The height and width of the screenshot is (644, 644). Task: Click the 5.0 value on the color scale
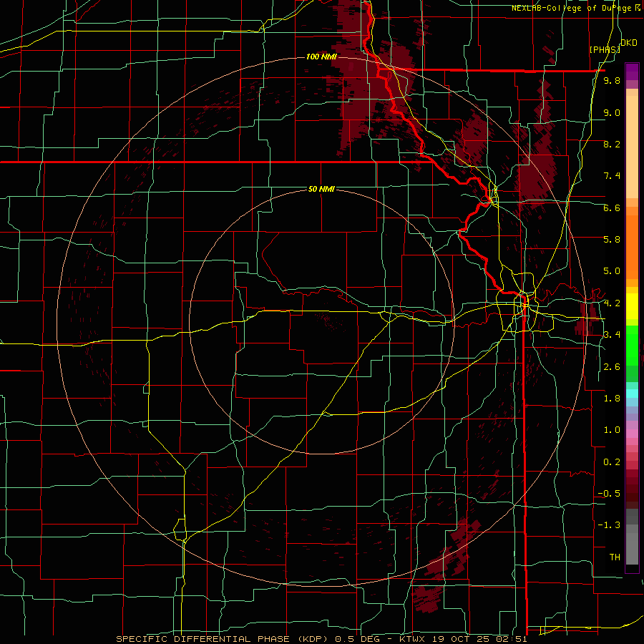tap(612, 271)
